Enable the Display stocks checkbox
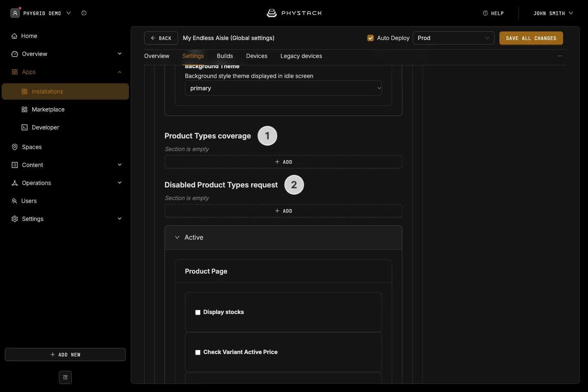588x392 pixels. (x=198, y=312)
